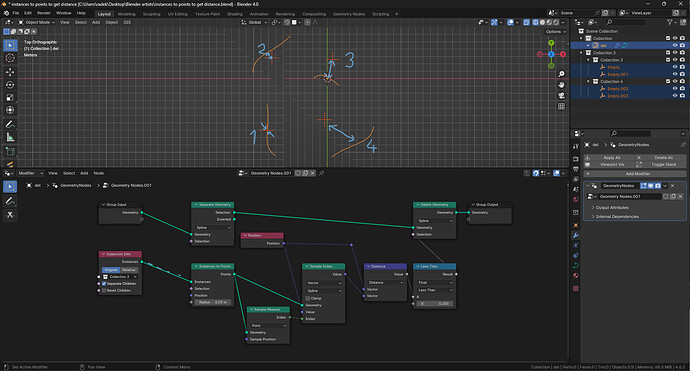Choose the Rotate tool in viewport toolbar
The width and height of the screenshot is (690, 371).
pos(10,84)
